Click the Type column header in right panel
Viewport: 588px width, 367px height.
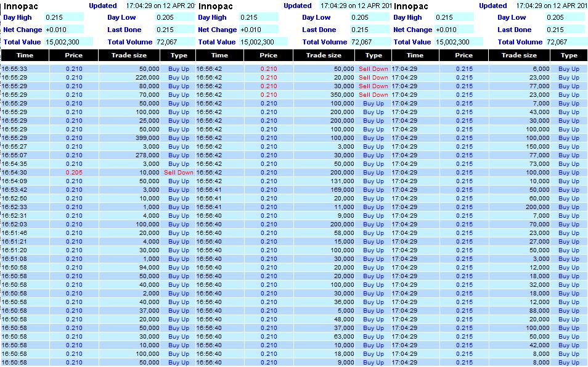569,56
